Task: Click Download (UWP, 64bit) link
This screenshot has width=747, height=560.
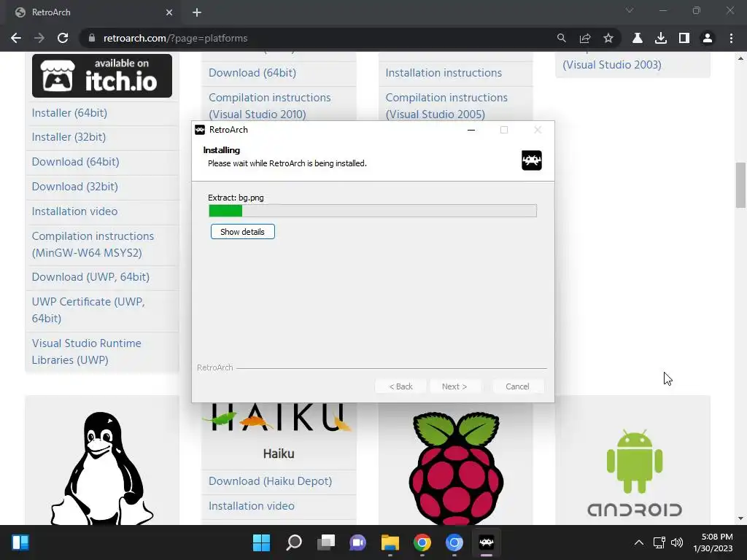Action: [90, 277]
